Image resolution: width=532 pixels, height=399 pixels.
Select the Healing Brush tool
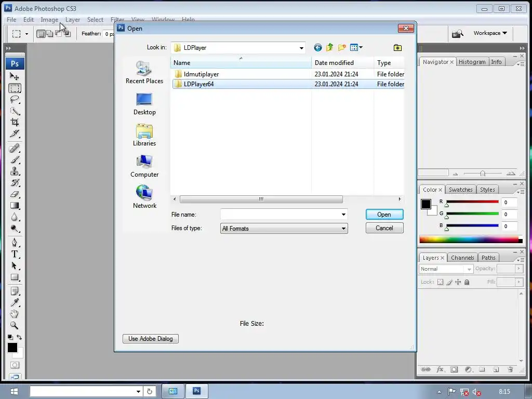(x=15, y=148)
